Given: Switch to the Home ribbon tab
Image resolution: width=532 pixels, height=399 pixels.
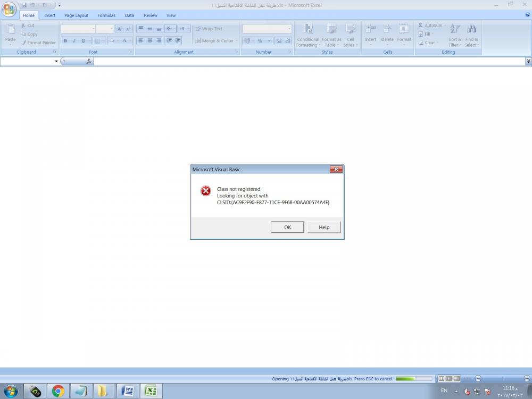Looking at the screenshot, I should [29, 15].
